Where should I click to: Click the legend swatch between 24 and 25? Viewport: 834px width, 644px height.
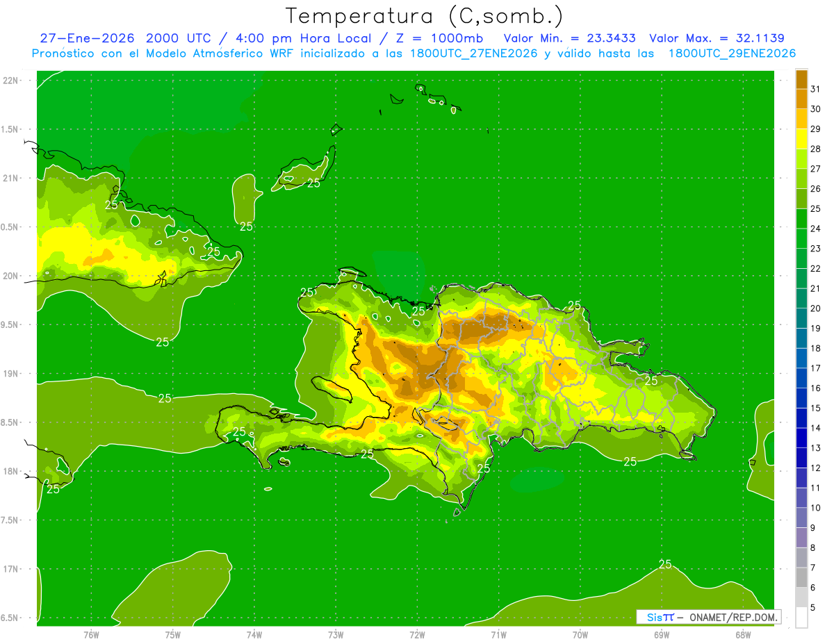pyautogui.click(x=801, y=218)
